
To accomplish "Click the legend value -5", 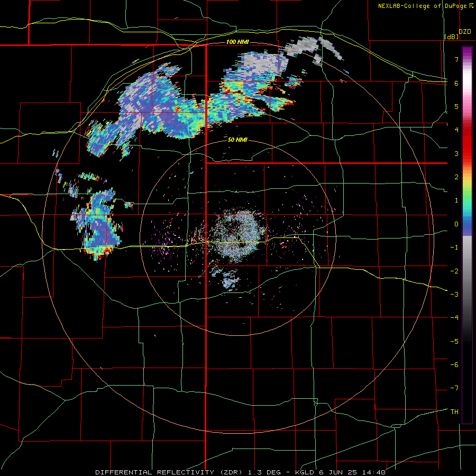I will (454, 342).
